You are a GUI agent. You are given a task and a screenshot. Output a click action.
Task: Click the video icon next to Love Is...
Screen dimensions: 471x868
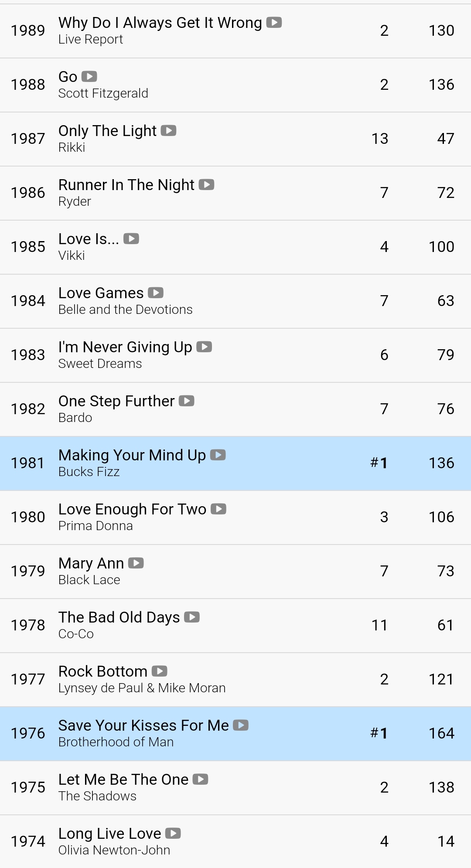coord(131,238)
